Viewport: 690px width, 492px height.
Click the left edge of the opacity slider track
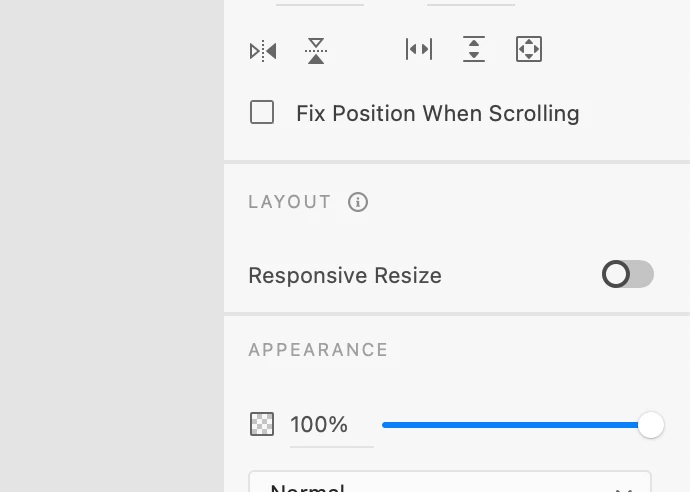click(x=386, y=425)
